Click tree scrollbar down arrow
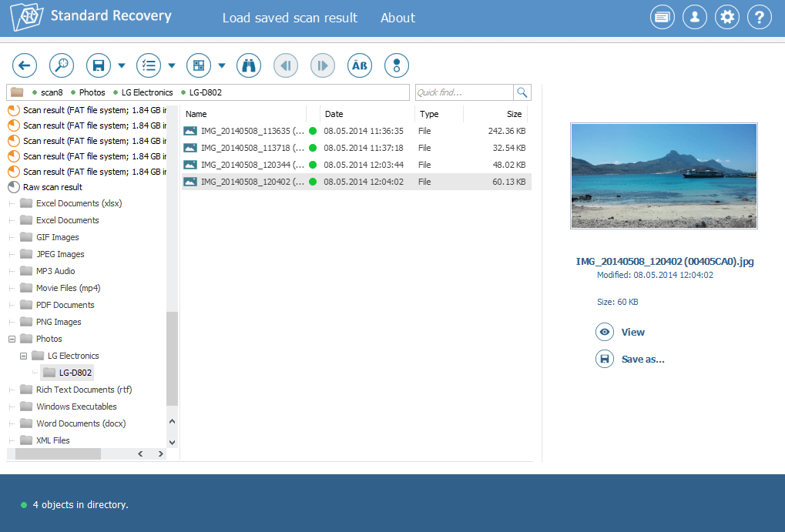Screen dimensions: 785x532 point(173,443)
